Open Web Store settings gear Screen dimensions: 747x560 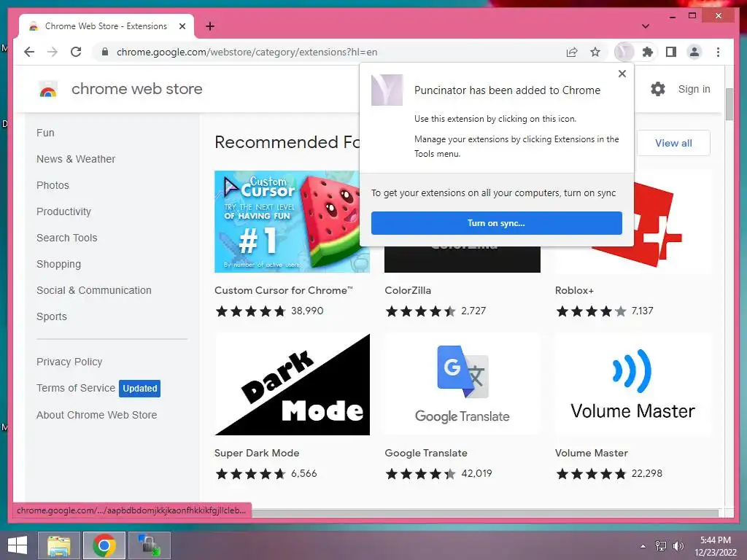coord(657,89)
